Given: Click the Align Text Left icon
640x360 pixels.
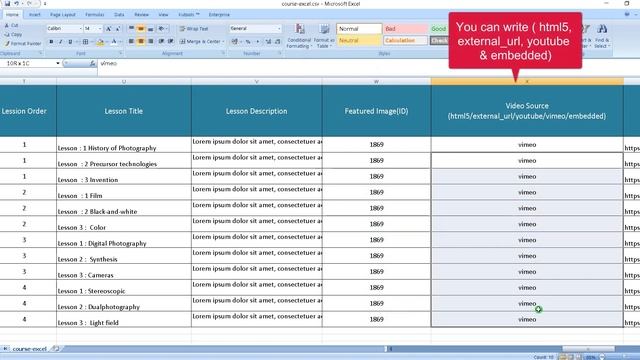Looking at the screenshot, I should tap(131, 41).
